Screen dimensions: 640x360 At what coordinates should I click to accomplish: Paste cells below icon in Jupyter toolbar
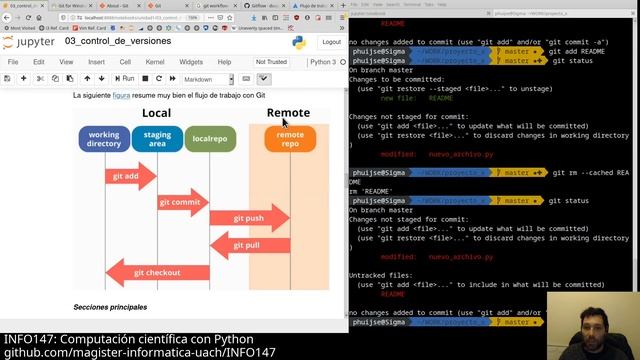point(70,79)
